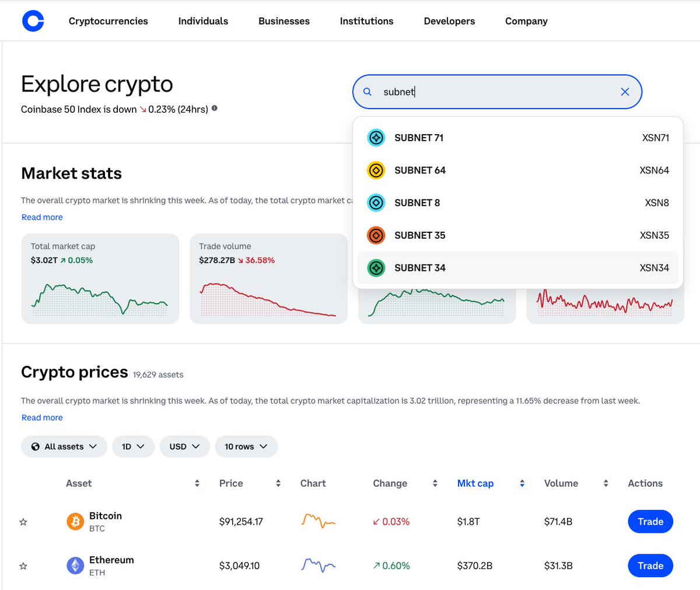This screenshot has width=700, height=590.
Task: Open the Businesses nav menu
Action: [284, 21]
